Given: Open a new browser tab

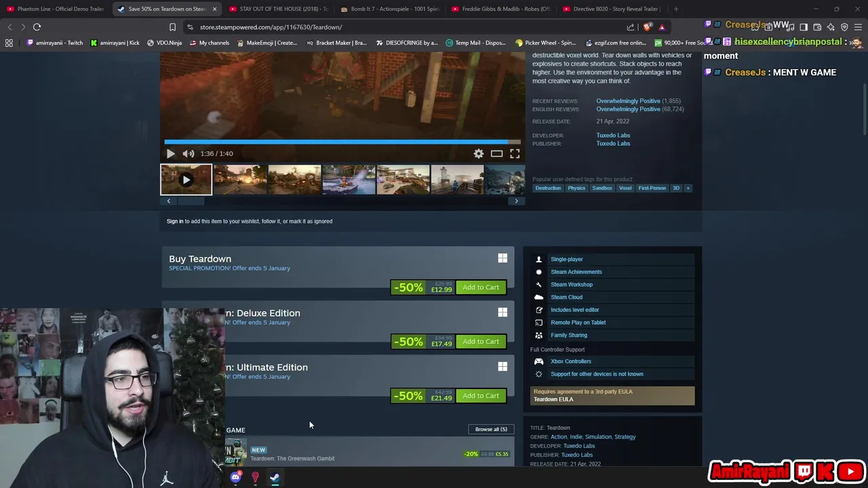Looking at the screenshot, I should 675,9.
